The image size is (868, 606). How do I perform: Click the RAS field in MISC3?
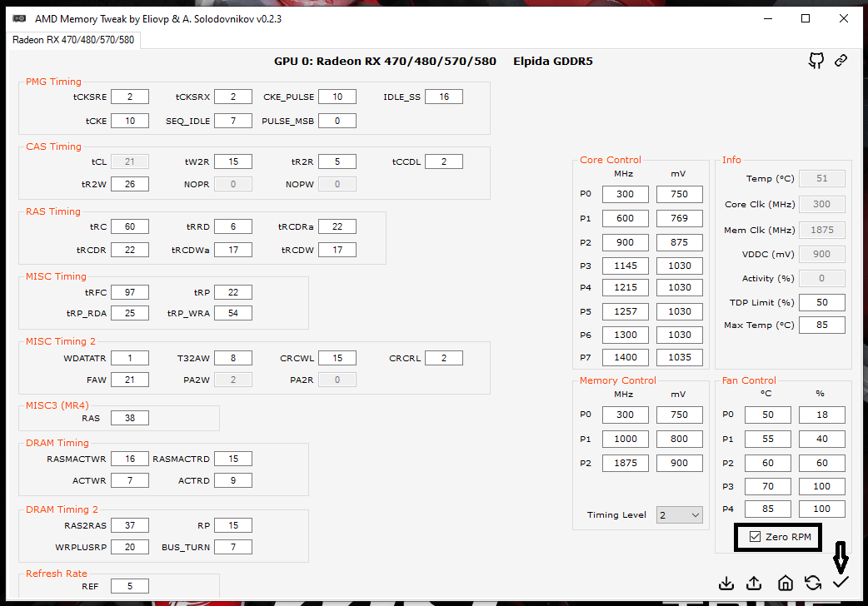click(x=130, y=418)
